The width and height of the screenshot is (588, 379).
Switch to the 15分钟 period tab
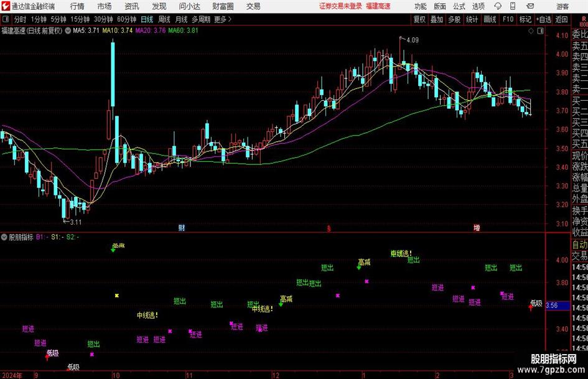coord(80,19)
